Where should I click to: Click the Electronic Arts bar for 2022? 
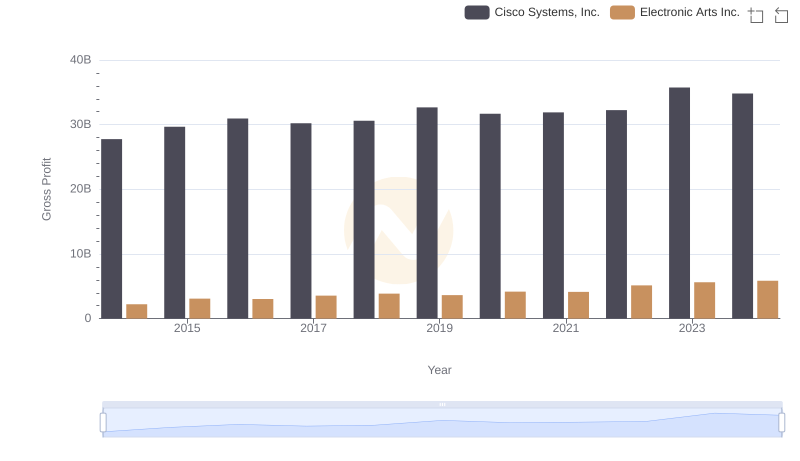click(x=641, y=302)
